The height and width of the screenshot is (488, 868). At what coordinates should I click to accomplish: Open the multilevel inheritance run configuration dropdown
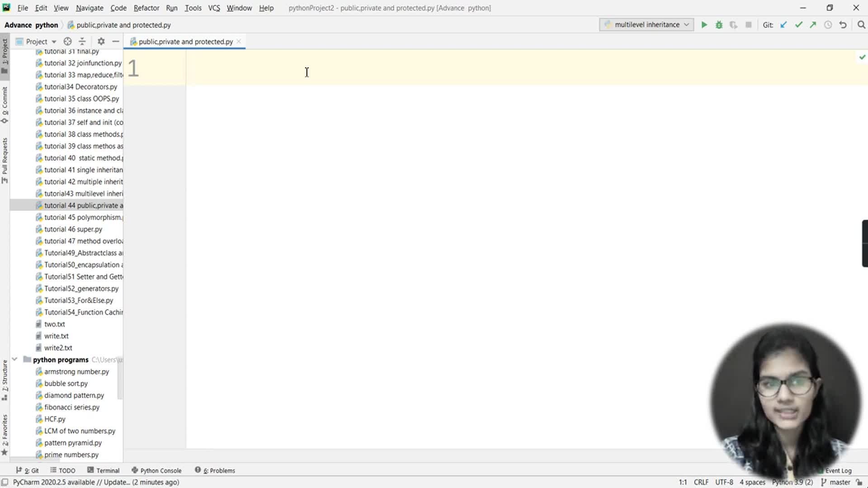click(x=646, y=25)
